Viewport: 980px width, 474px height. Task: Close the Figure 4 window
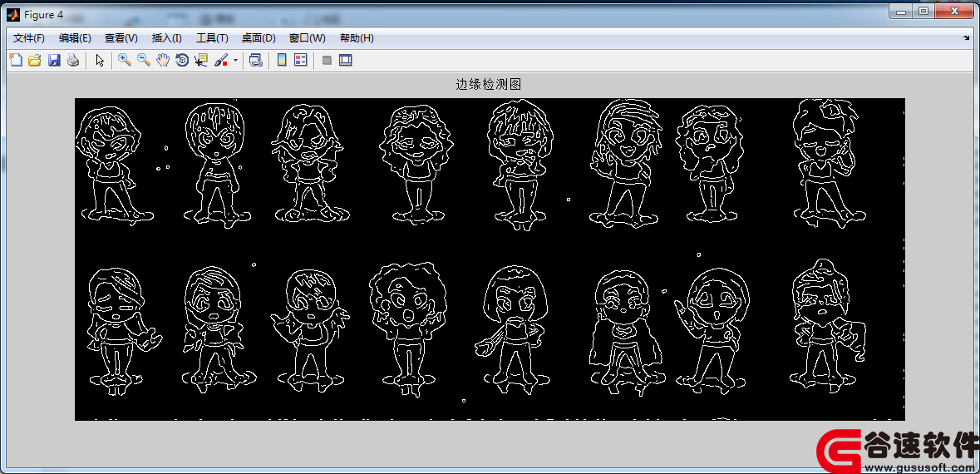[954, 11]
